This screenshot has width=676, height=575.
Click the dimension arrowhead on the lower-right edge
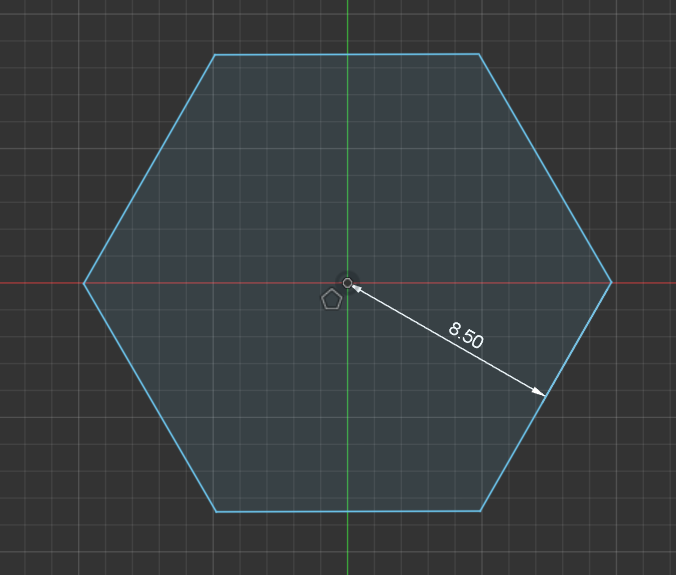[x=540, y=393]
